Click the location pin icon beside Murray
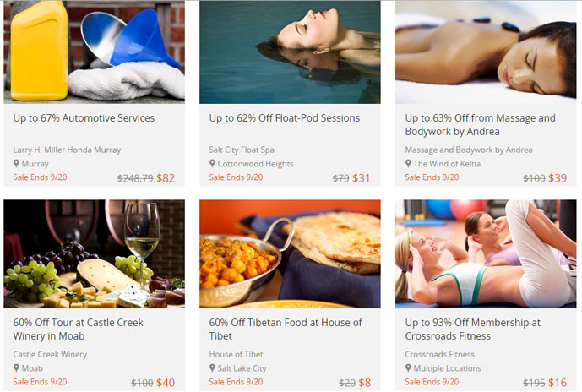Viewport: 582px width, 392px height. click(16, 163)
